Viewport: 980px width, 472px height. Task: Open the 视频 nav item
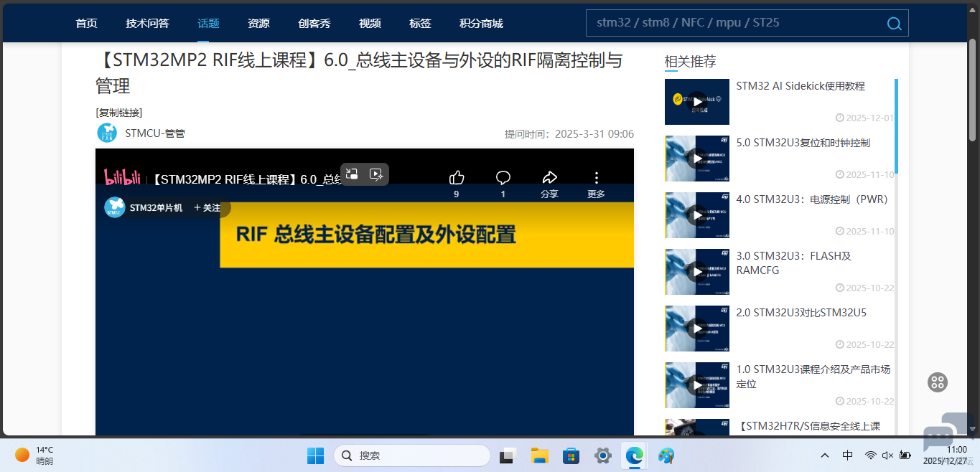[370, 24]
